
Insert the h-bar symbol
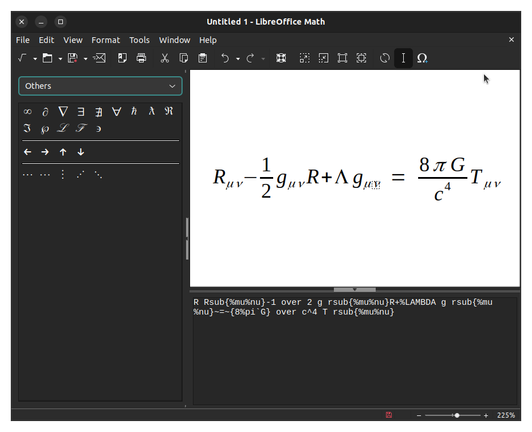134,111
